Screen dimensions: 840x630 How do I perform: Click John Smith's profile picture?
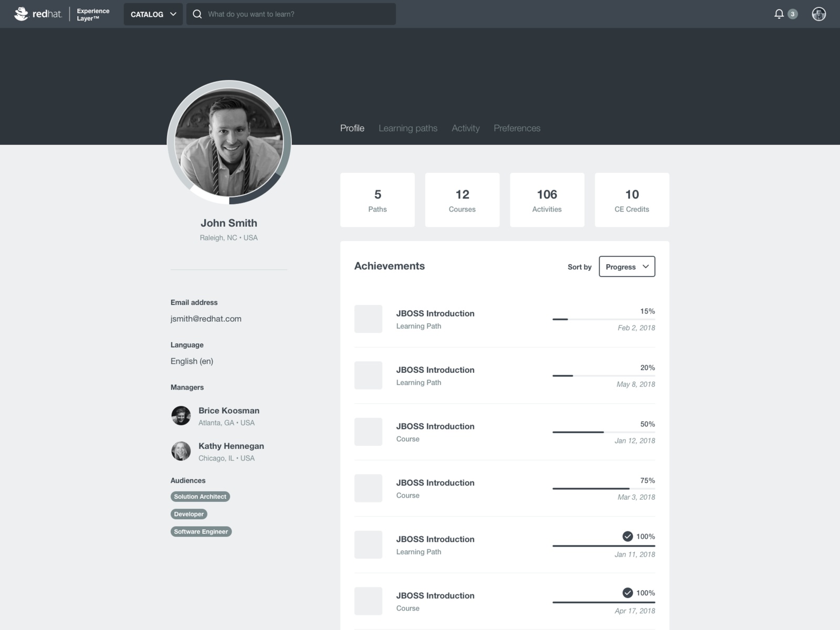[x=228, y=142]
